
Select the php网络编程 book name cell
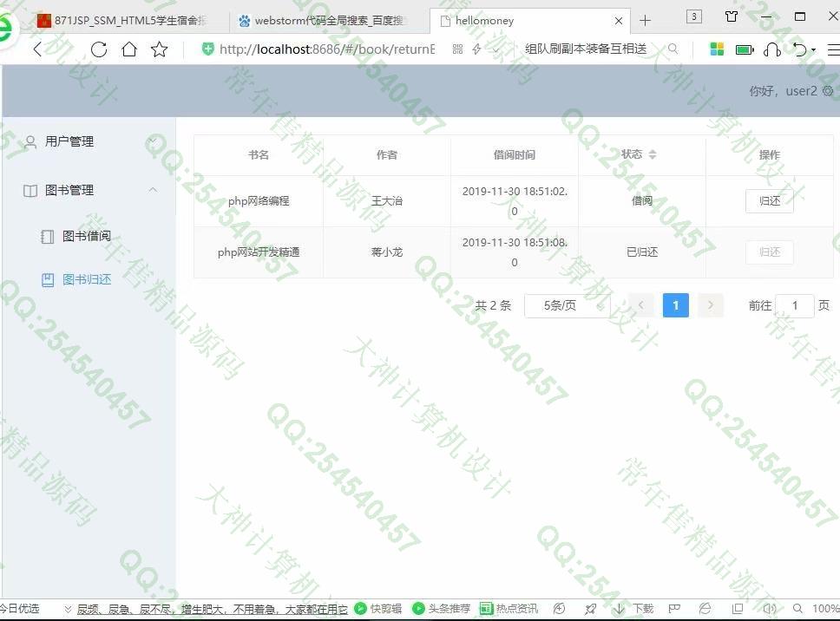[x=259, y=200]
